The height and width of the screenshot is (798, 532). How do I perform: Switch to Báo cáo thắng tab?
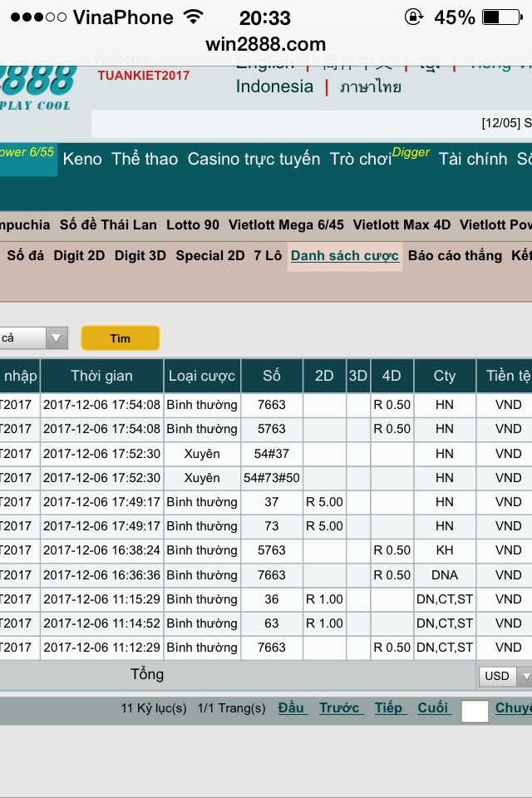[455, 256]
